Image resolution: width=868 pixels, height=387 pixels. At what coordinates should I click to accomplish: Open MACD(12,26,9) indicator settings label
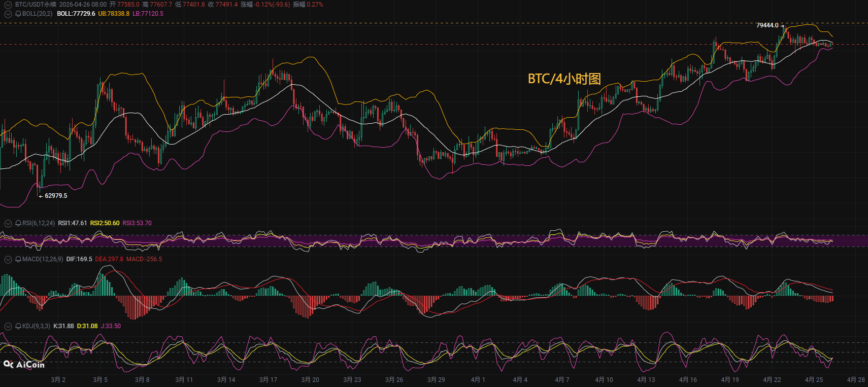43,259
